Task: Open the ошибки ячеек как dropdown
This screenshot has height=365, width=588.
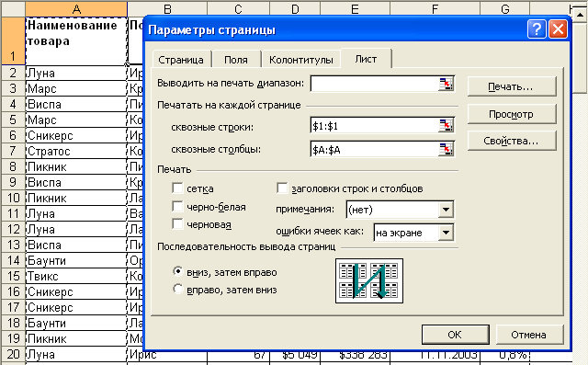Action: coord(446,233)
